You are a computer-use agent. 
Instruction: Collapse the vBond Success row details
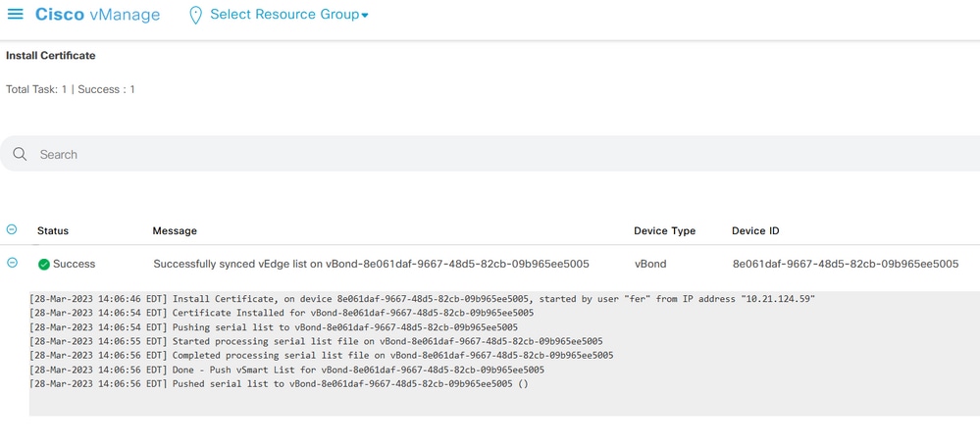(x=12, y=263)
